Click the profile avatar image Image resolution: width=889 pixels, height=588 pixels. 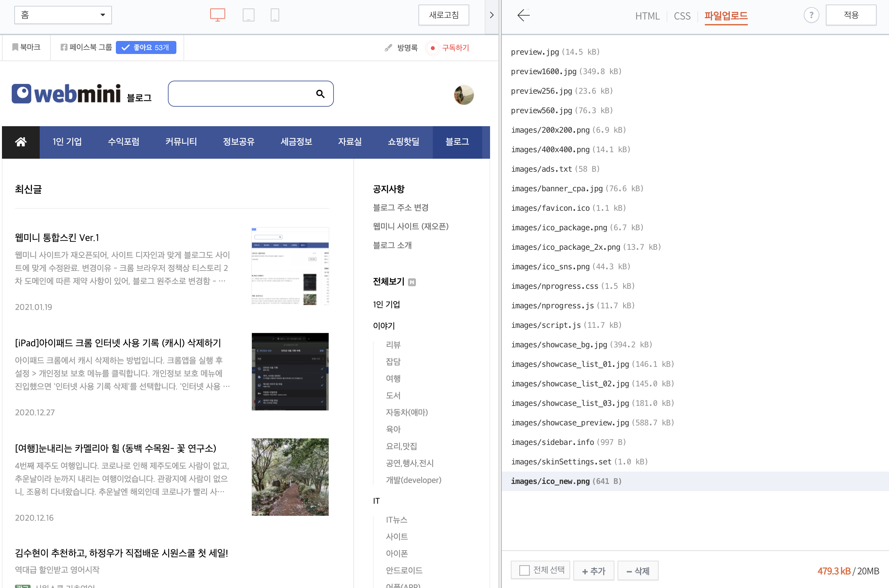tap(464, 95)
